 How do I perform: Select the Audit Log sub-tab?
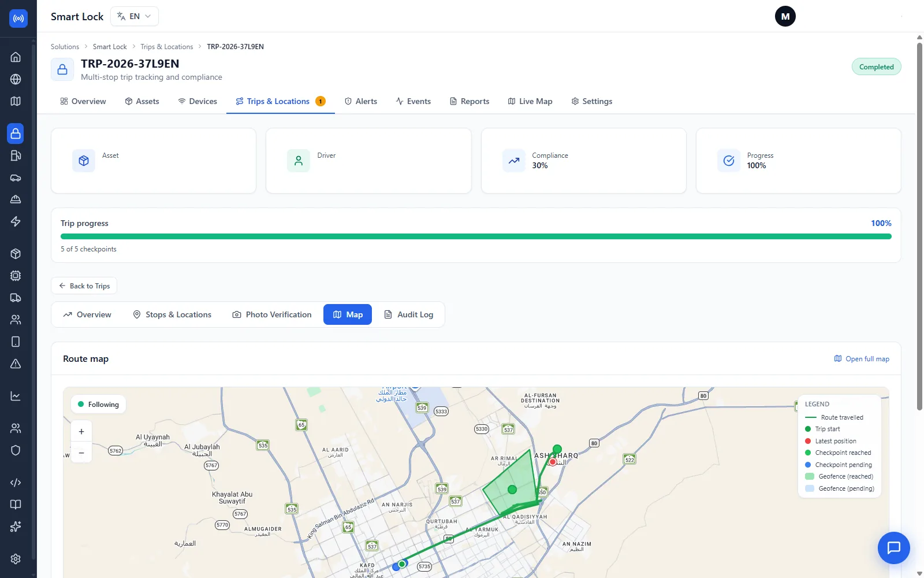pyautogui.click(x=409, y=314)
